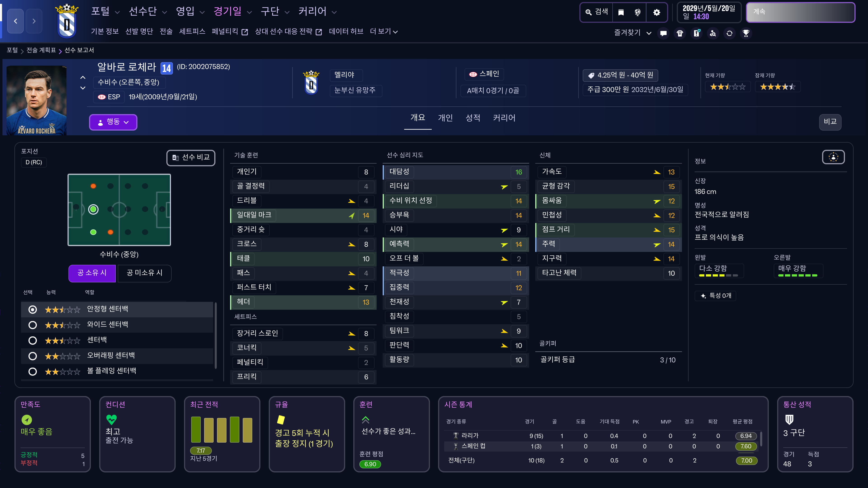Open the player search scouting icon
The height and width of the screenshot is (488, 868).
(713, 33)
